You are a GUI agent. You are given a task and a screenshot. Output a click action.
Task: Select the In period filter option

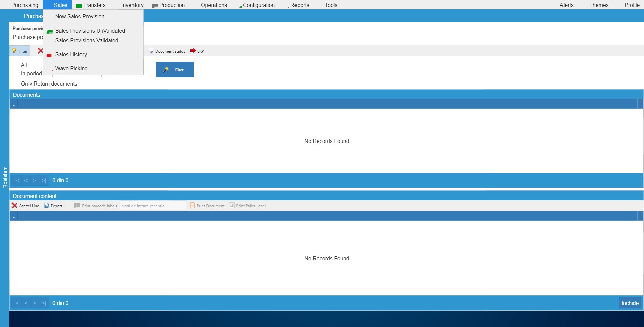[31, 73]
